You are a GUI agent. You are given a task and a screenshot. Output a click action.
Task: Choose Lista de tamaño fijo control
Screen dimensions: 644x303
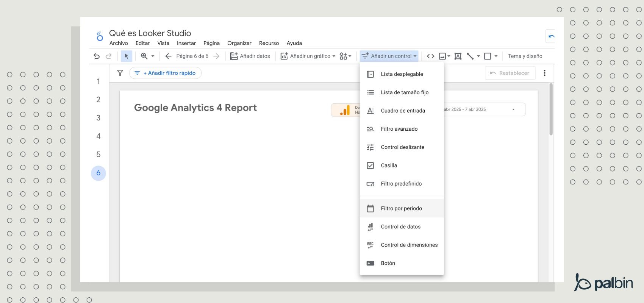click(x=402, y=92)
